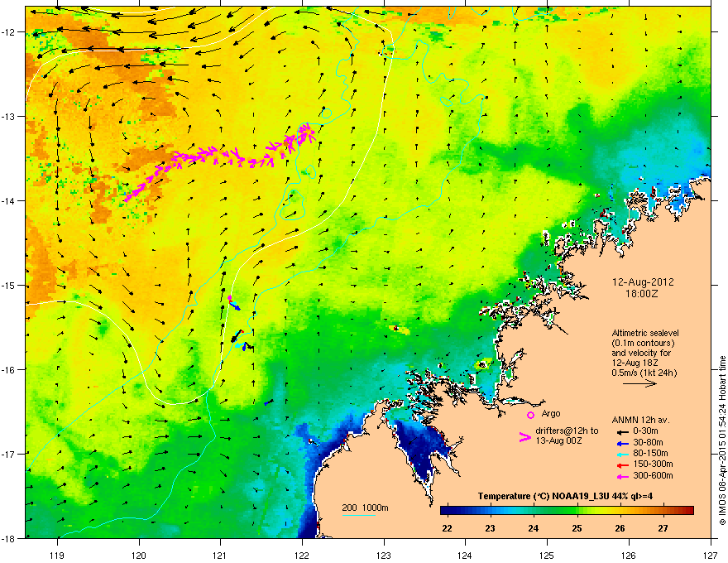Click the 124 longitude axis label
Viewport: 728px width, 563px height.
[x=466, y=556]
